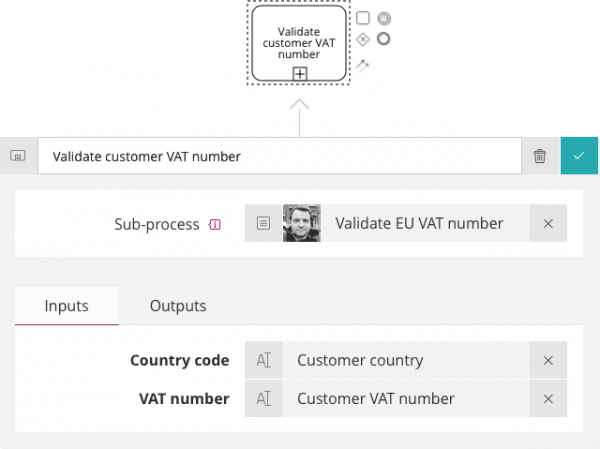Add a task shape from context pad
The image size is (600, 449).
pos(363,18)
